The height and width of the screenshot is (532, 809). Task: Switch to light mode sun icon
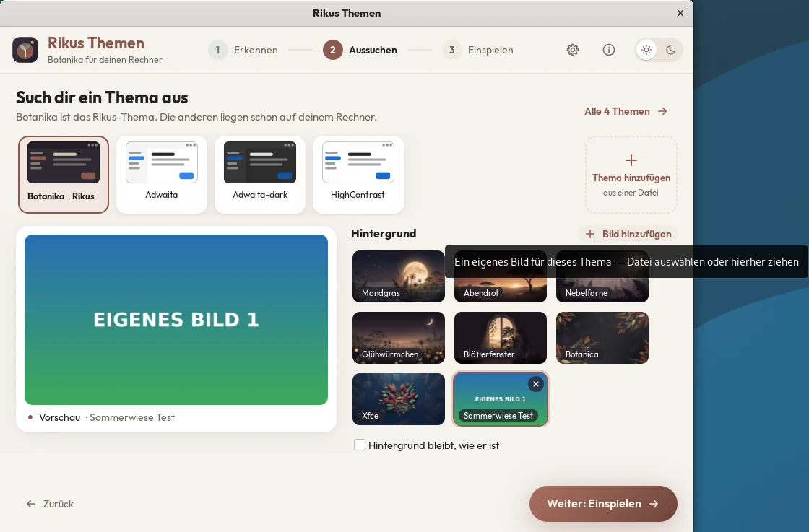(646, 50)
